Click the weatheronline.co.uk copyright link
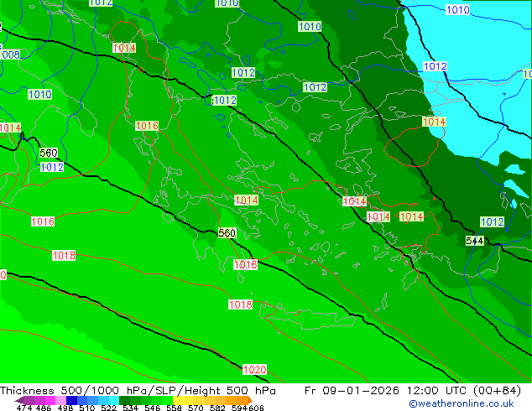This screenshot has width=532, height=411. (x=462, y=403)
